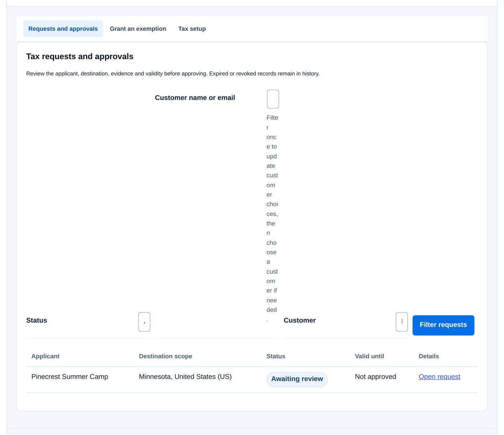Image resolution: width=504 pixels, height=435 pixels.
Task: Click the Valid until column header
Action: click(369, 356)
